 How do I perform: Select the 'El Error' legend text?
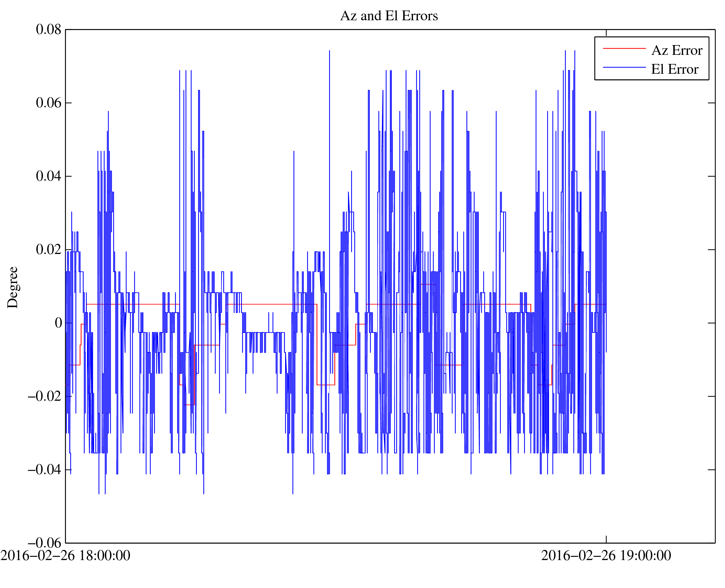pyautogui.click(x=674, y=69)
